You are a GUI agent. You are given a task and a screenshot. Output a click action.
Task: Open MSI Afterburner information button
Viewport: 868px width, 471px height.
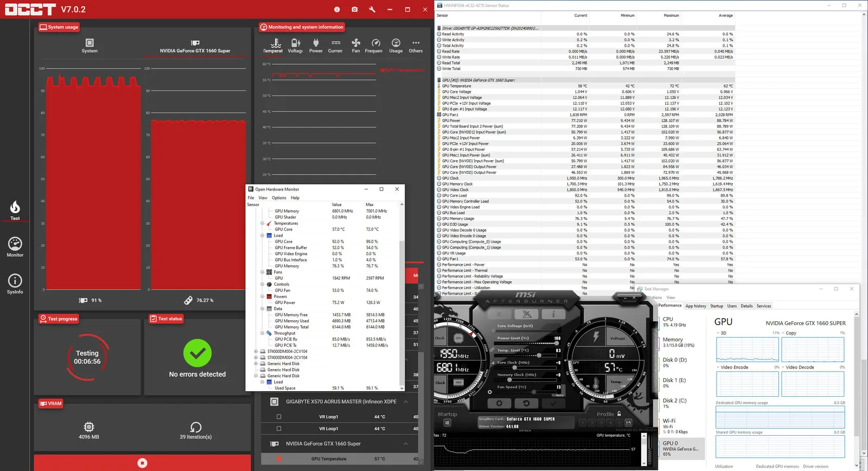pos(553,314)
